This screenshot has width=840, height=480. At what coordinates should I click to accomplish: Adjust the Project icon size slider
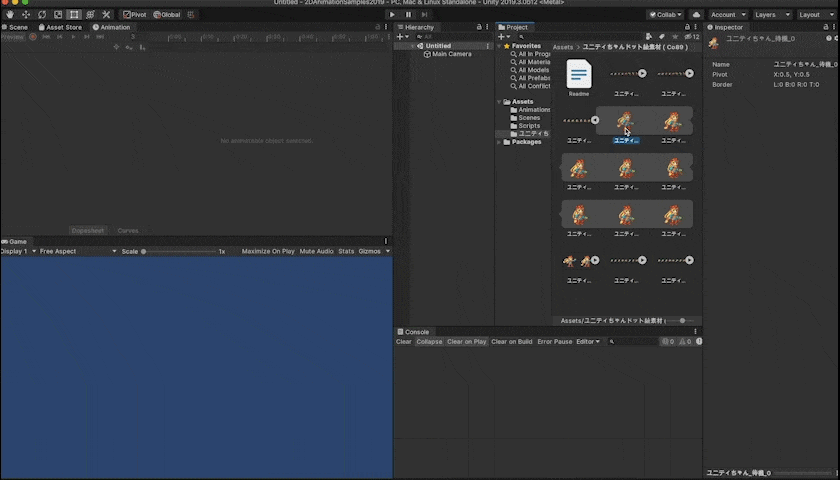(x=682, y=321)
